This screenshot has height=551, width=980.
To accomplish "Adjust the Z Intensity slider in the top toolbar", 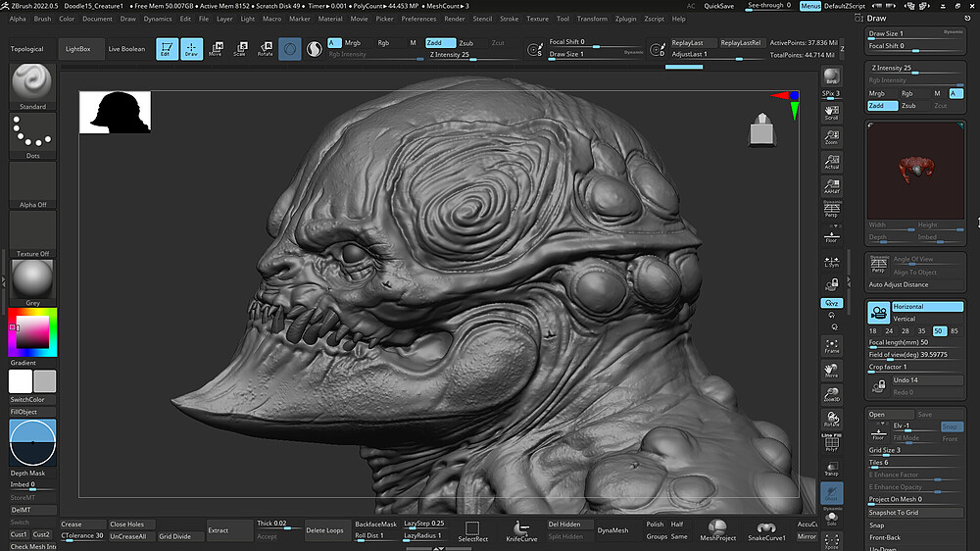I will pyautogui.click(x=473, y=55).
